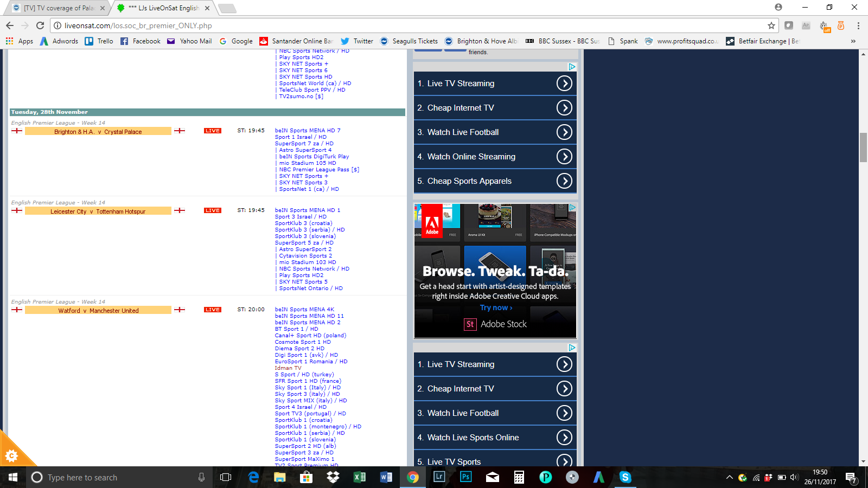Close the LJs LiveOnSat English tab
The height and width of the screenshot is (488, 868).
207,8
